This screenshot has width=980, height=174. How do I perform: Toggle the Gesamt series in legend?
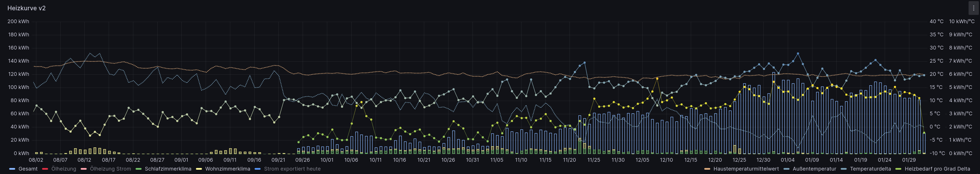point(28,169)
